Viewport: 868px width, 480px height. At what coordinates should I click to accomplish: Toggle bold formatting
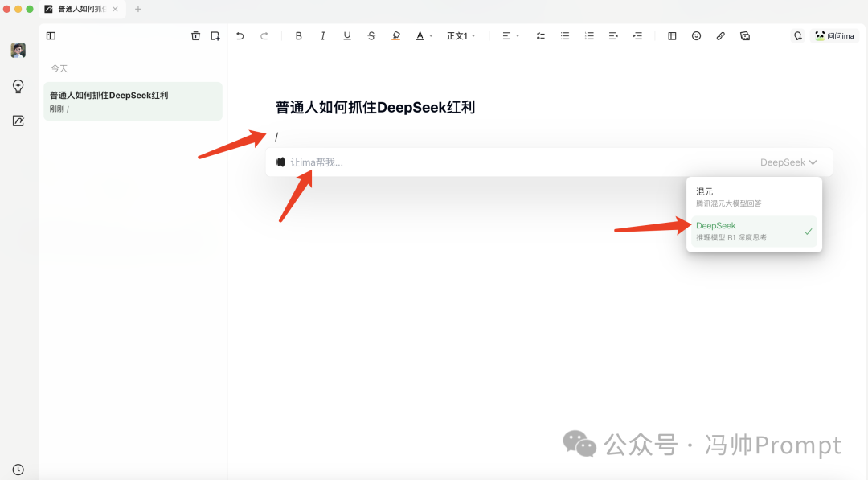pos(298,36)
